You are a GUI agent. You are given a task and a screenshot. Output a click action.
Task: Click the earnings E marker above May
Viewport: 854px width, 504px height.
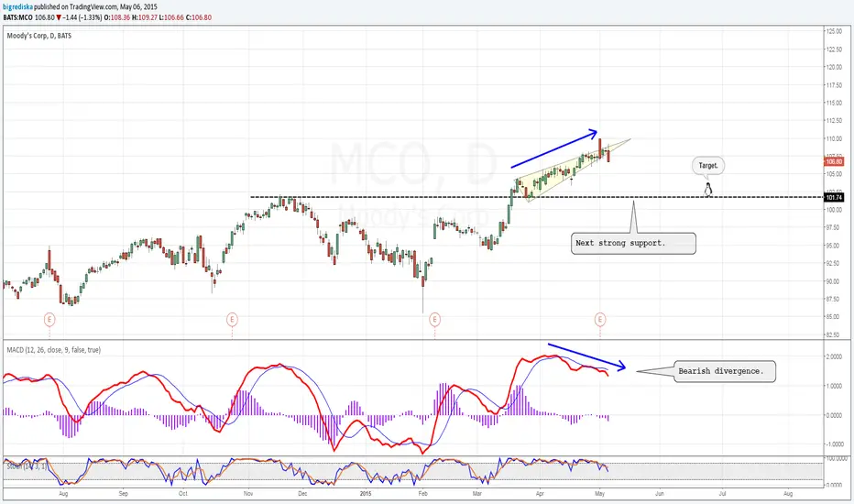[600, 319]
